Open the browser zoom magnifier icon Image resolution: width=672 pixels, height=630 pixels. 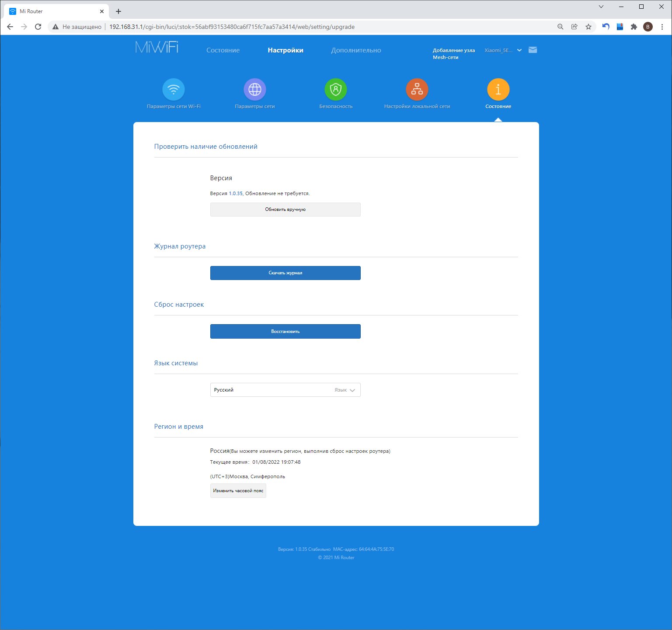561,27
